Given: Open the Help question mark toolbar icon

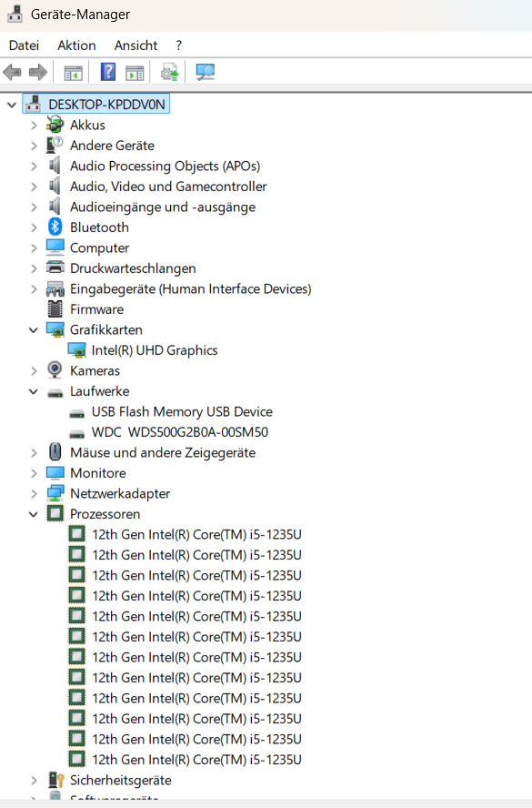Looking at the screenshot, I should tap(107, 72).
